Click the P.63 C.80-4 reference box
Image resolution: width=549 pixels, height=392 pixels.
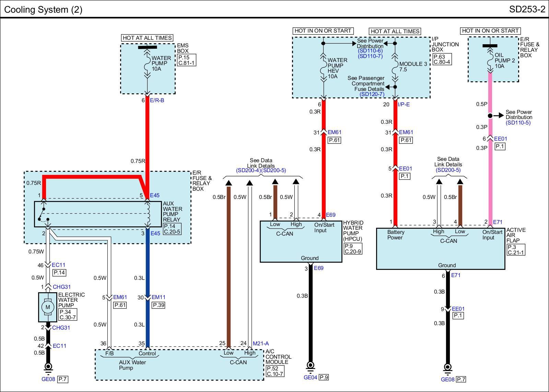pos(442,59)
